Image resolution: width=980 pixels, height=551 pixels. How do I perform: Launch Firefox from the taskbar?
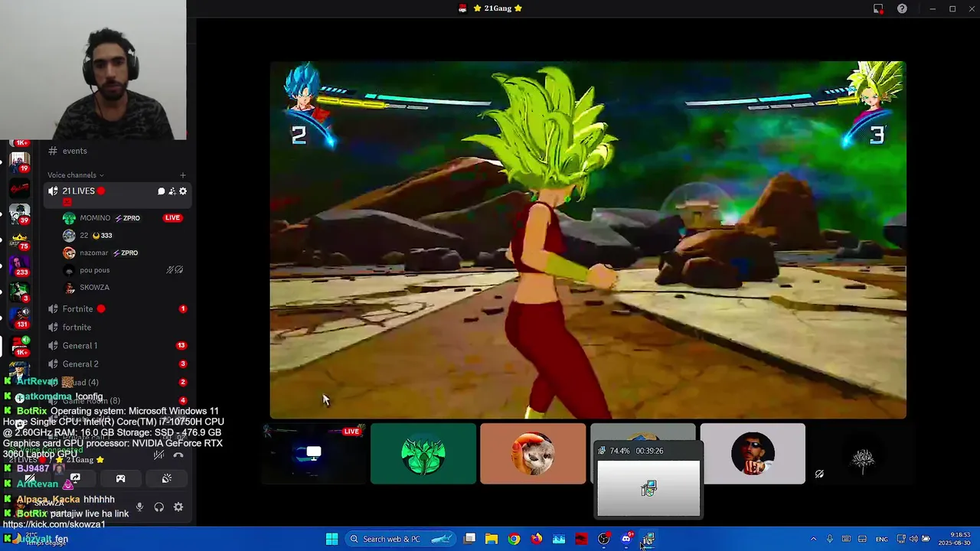(x=537, y=539)
